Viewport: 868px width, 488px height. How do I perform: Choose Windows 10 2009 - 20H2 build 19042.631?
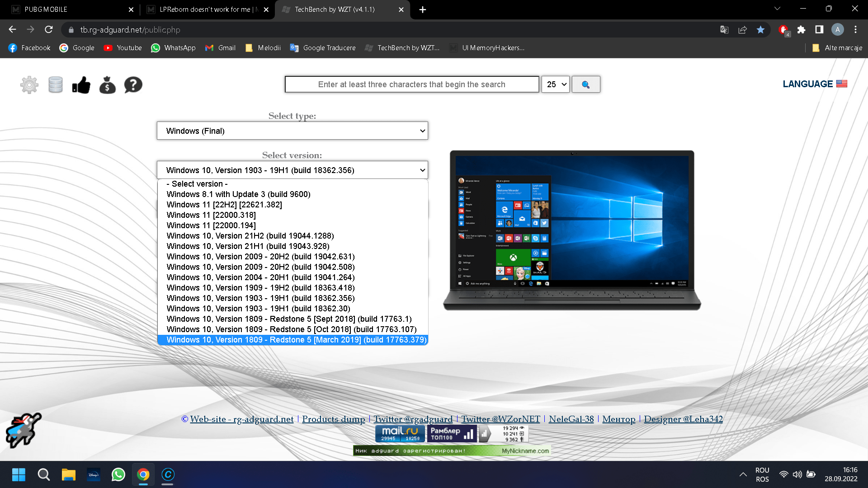[293, 257]
